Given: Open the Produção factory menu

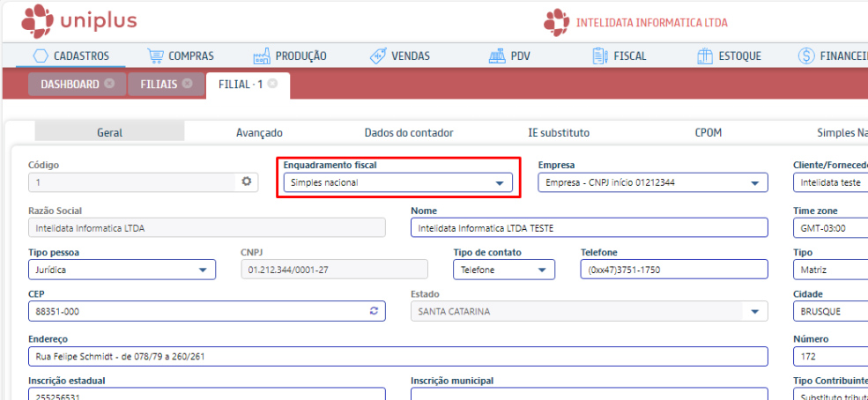Looking at the screenshot, I should 290,56.
